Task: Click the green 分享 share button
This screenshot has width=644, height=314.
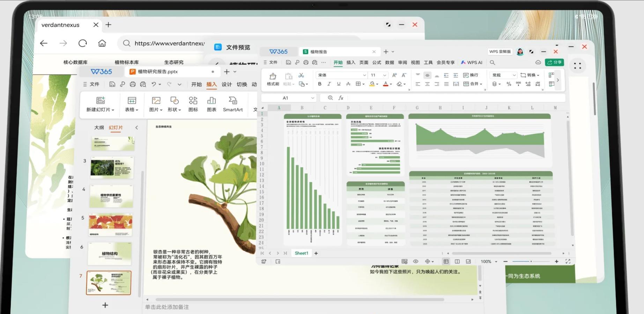Action: (x=554, y=62)
